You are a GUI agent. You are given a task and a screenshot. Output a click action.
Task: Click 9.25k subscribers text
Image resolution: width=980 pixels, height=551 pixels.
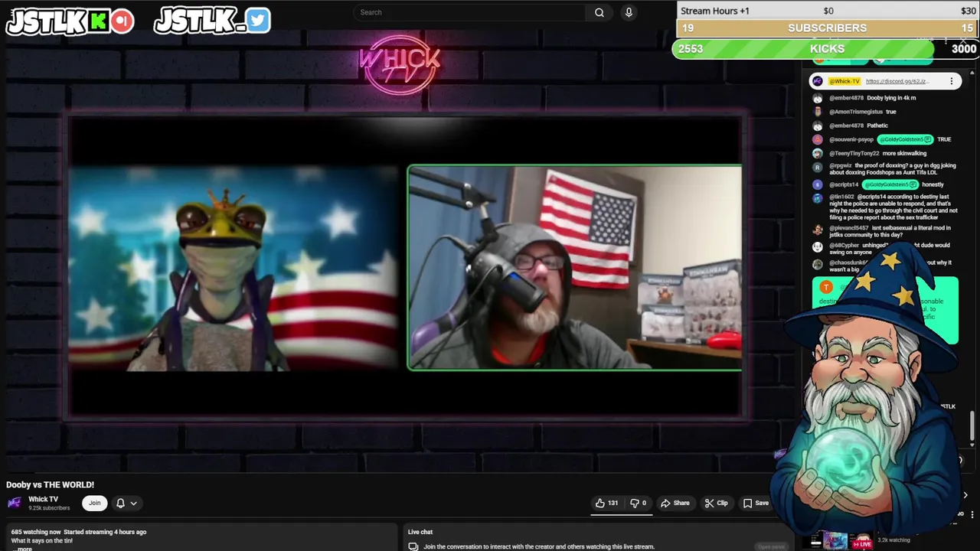pos(49,508)
